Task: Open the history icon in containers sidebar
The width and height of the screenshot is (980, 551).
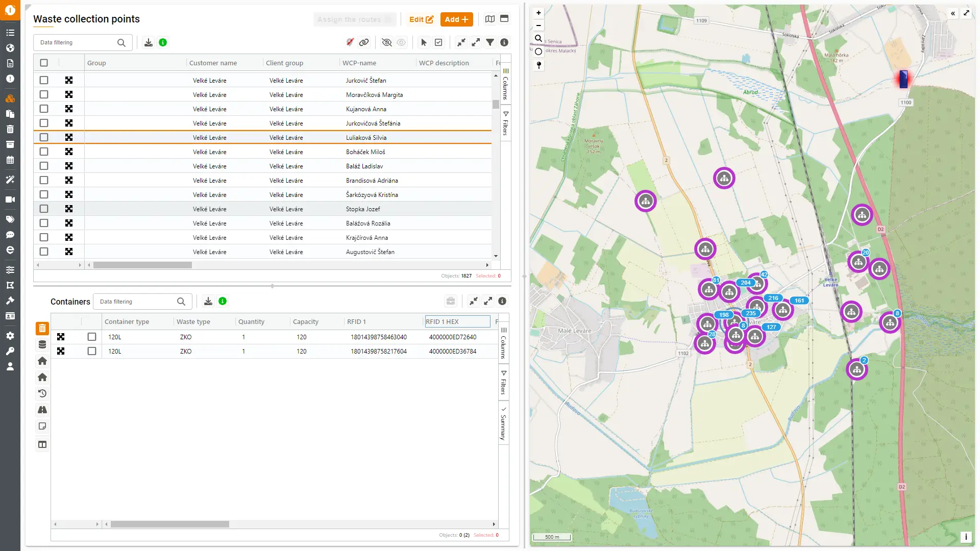Action: pos(42,393)
